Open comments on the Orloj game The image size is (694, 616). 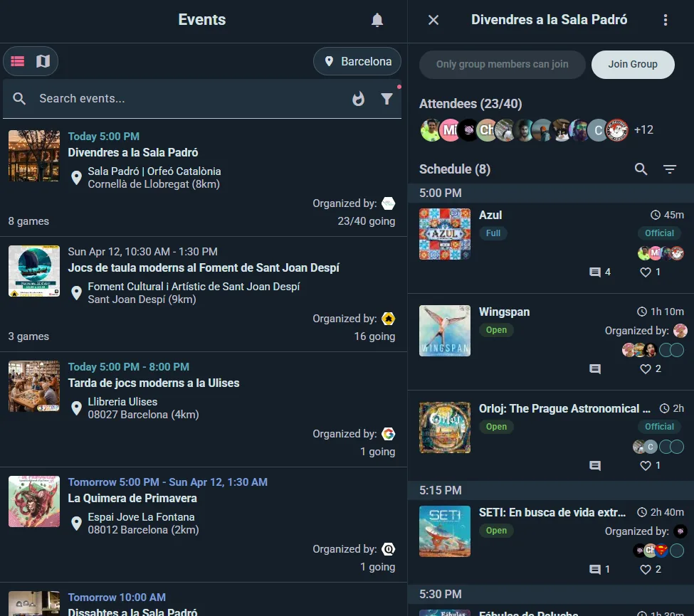point(595,466)
